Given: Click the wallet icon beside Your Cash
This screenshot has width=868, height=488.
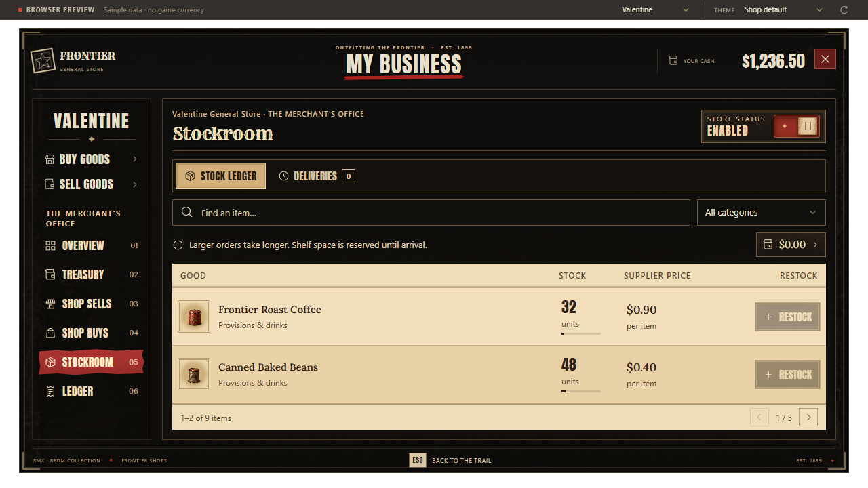Looking at the screenshot, I should [673, 61].
